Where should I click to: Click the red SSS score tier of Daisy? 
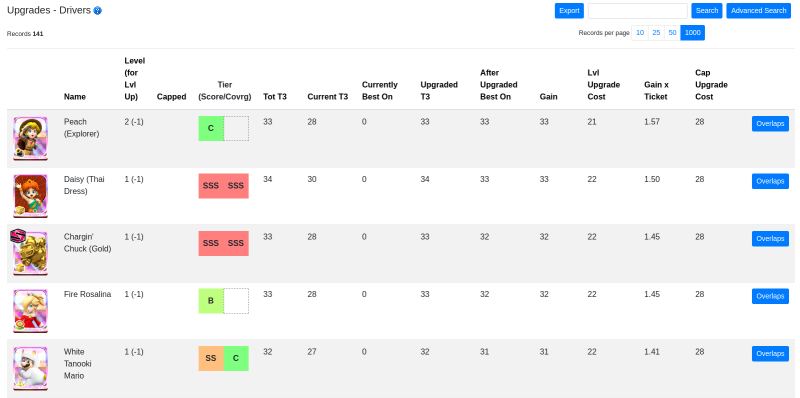pyautogui.click(x=211, y=186)
